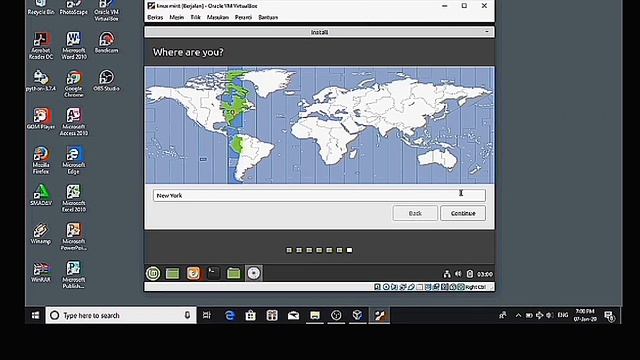Select the Google Chrome desktop icon

click(73, 84)
